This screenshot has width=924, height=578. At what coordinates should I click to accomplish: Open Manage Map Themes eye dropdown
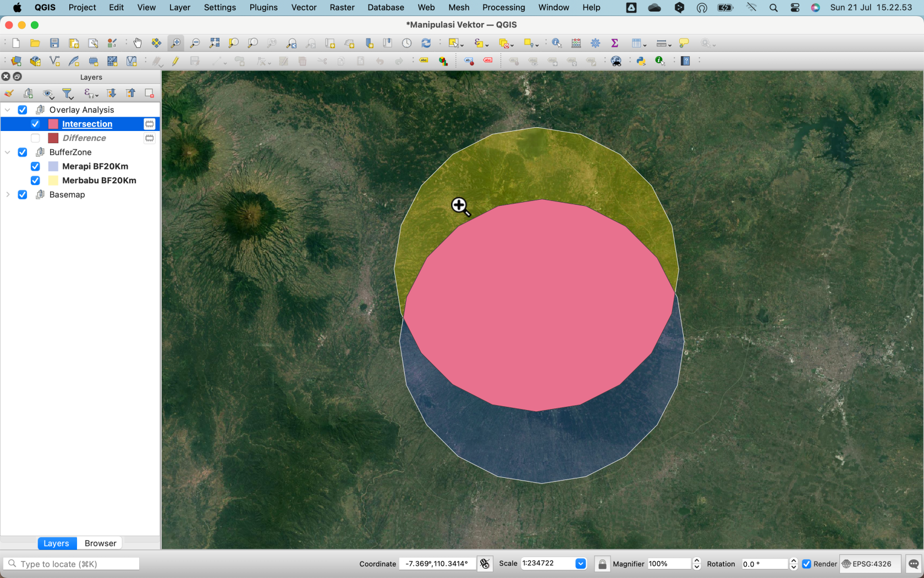tap(48, 94)
